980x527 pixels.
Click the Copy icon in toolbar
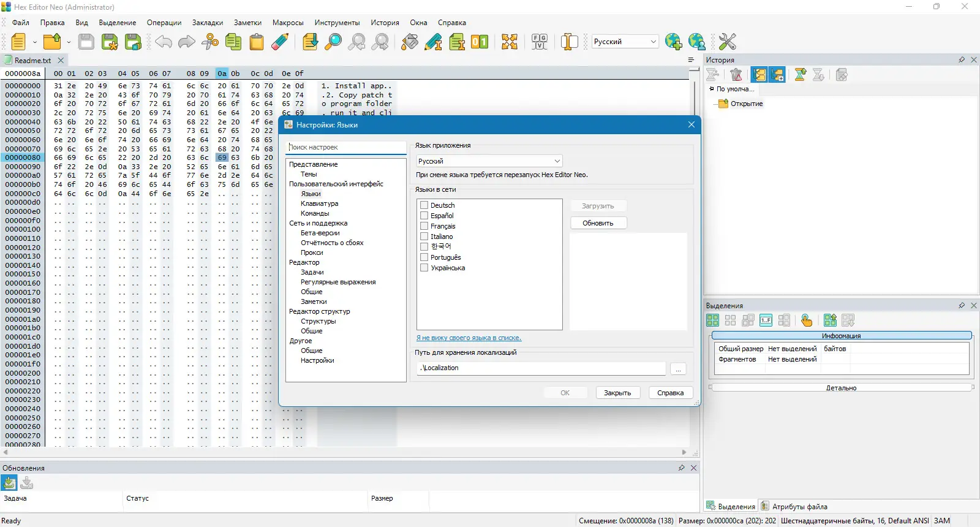[x=233, y=42]
